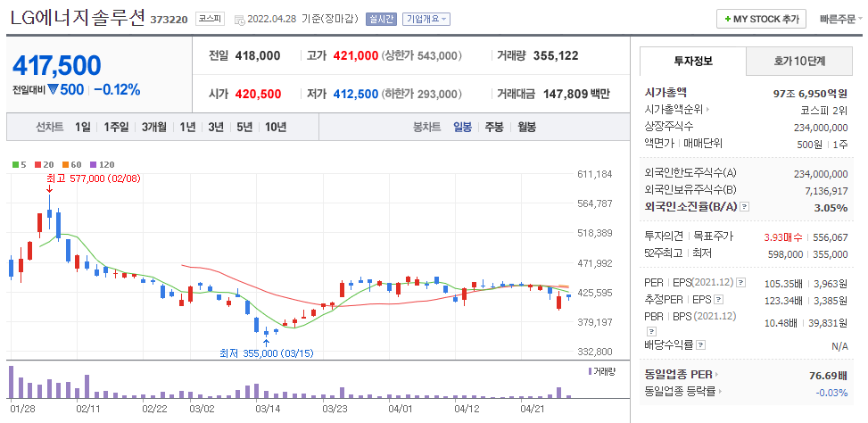
Task: Click the -0.12% change rate
Action: click(x=117, y=89)
